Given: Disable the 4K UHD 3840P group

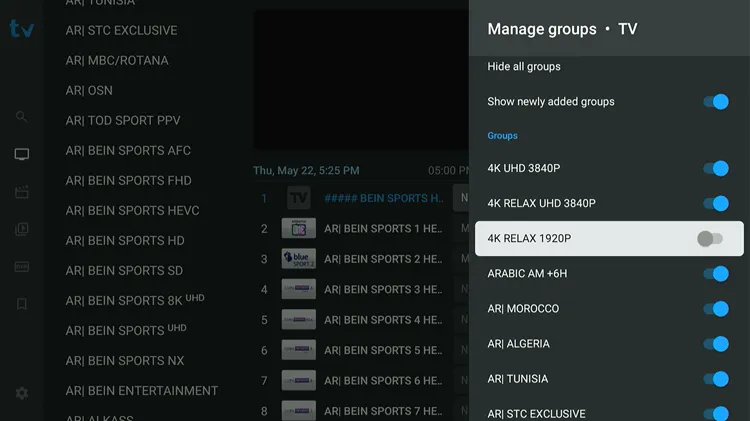Looking at the screenshot, I should click(x=716, y=168).
